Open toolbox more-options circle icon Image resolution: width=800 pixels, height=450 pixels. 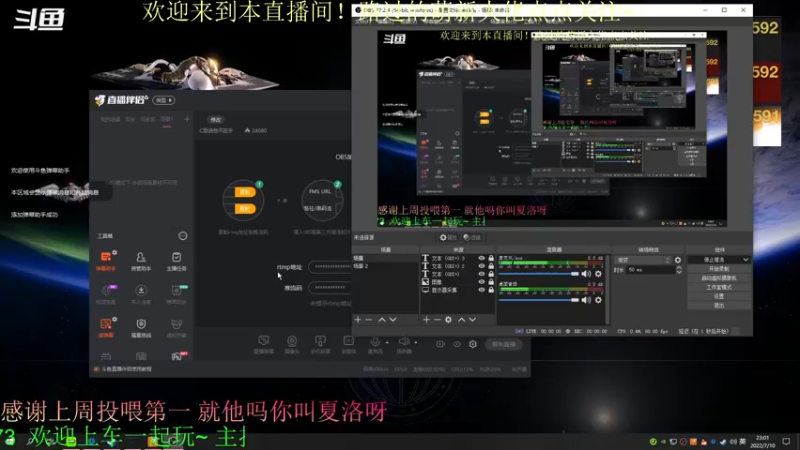click(x=183, y=236)
